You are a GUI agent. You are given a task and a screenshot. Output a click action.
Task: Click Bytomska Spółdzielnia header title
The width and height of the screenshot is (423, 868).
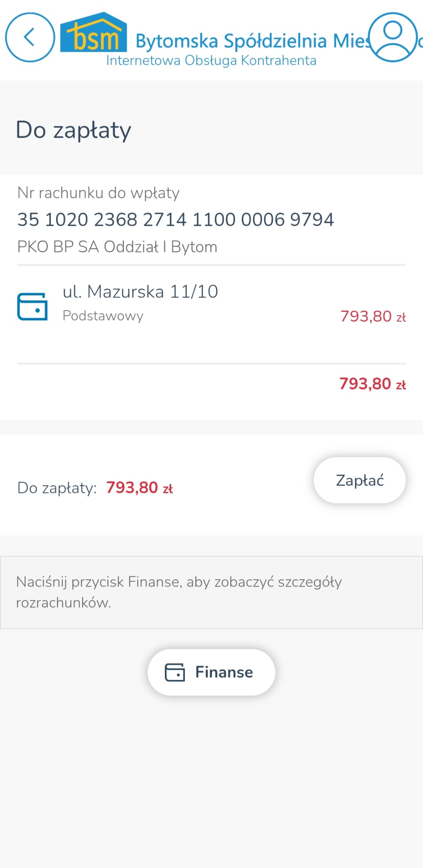[252, 41]
